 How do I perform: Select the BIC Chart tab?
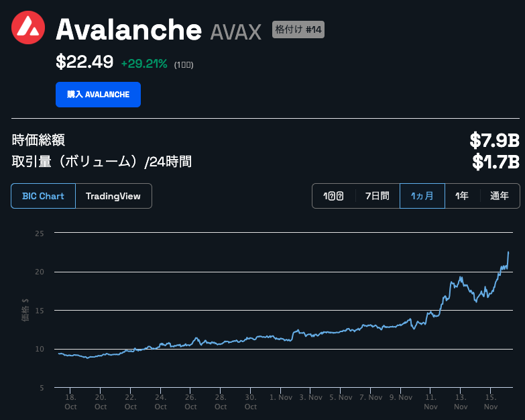[x=43, y=196]
